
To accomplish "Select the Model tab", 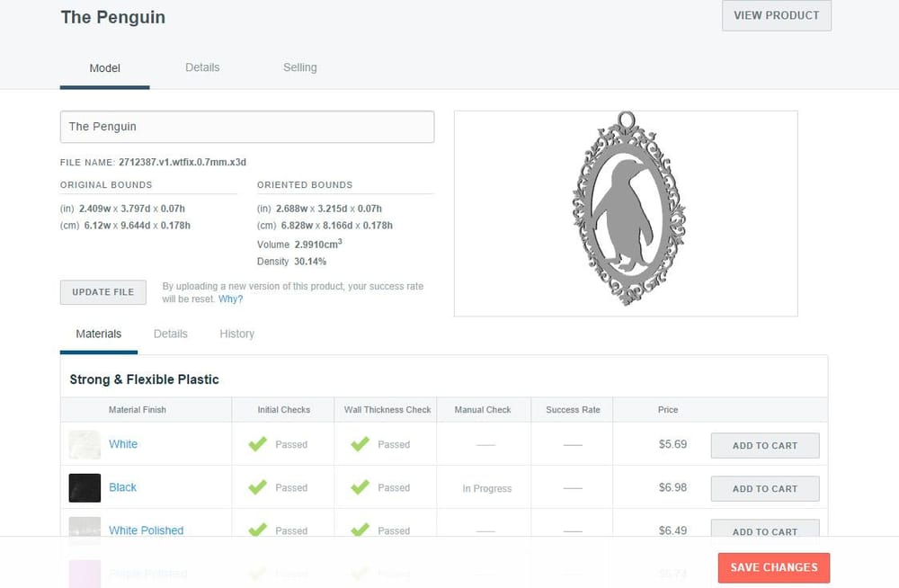I will coord(105,68).
